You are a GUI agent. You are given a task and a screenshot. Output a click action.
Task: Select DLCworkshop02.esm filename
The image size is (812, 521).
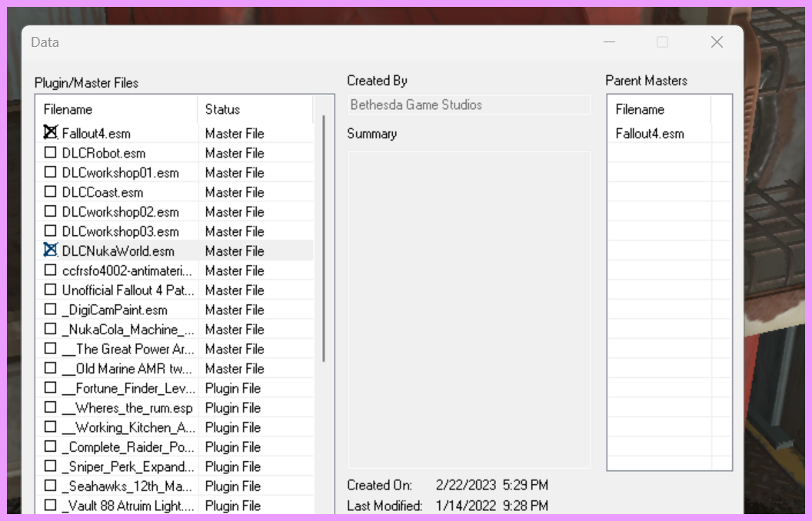(x=120, y=212)
